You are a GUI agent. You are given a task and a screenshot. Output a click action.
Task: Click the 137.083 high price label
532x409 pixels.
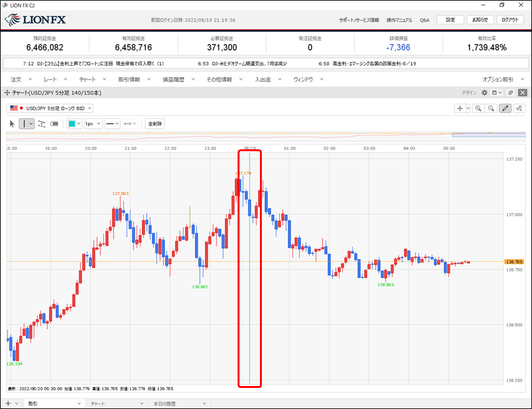tap(121, 193)
